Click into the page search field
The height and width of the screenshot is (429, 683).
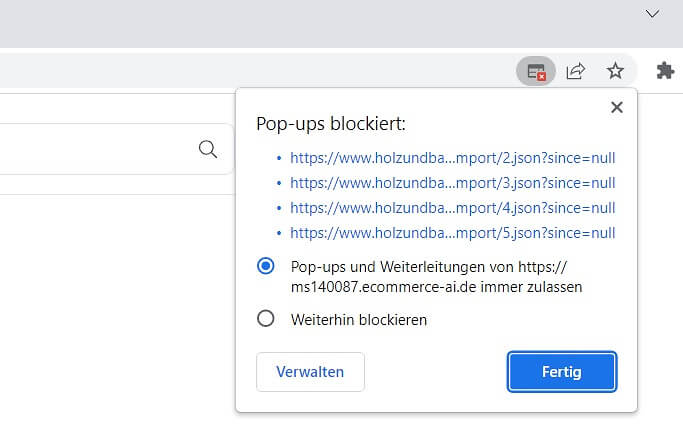100,149
